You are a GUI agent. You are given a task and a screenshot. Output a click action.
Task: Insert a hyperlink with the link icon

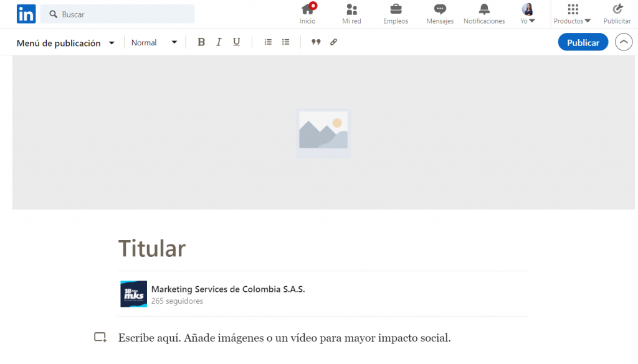(x=333, y=42)
